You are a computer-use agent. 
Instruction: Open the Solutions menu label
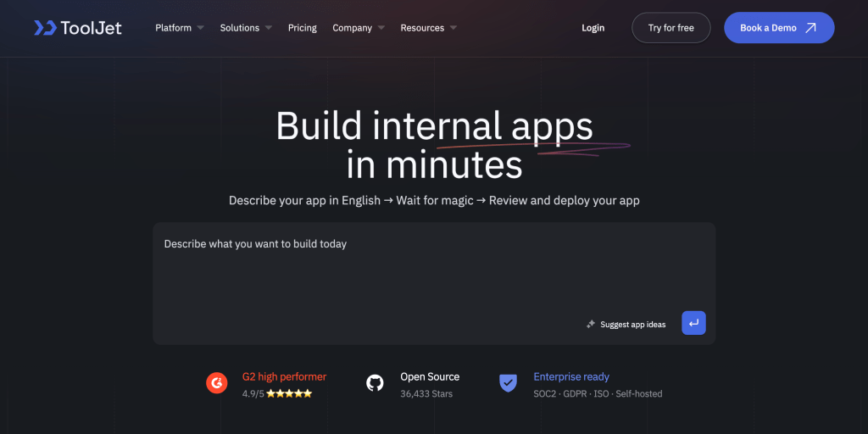(x=240, y=28)
